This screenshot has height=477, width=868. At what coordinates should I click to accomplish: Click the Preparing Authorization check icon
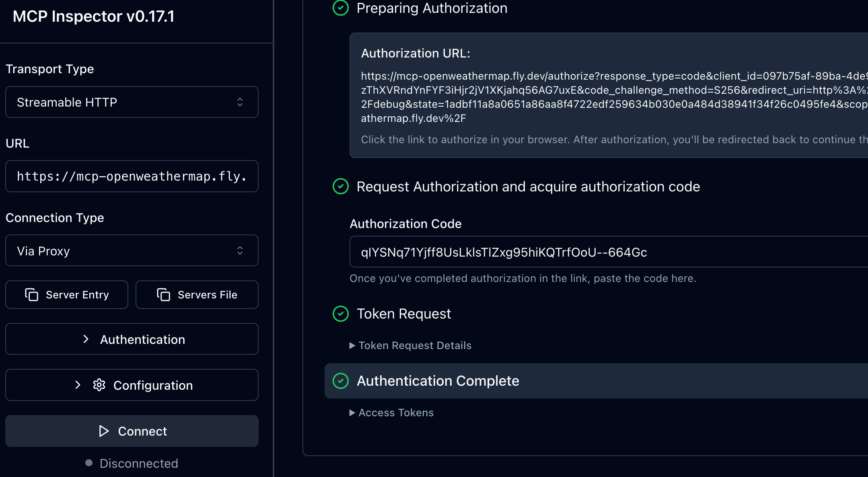(341, 8)
